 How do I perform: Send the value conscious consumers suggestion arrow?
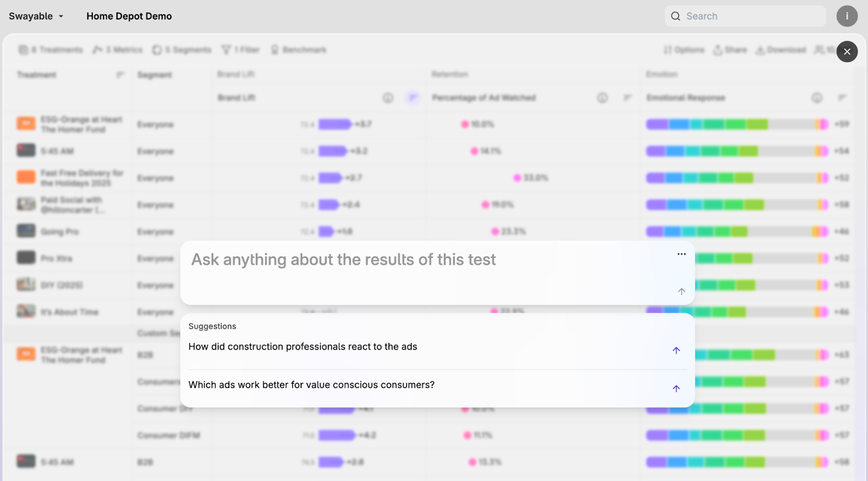[676, 388]
